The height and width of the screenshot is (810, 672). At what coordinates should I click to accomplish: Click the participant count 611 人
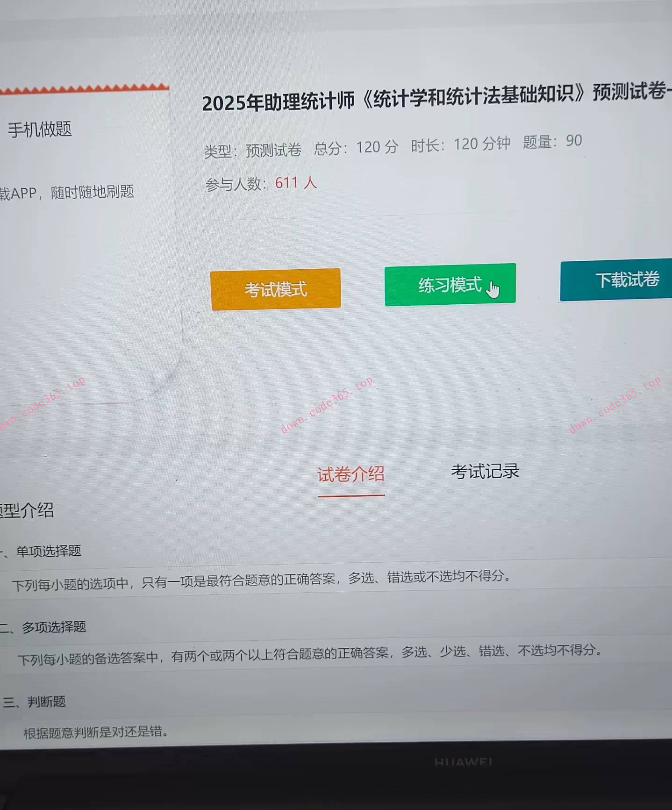tap(296, 183)
